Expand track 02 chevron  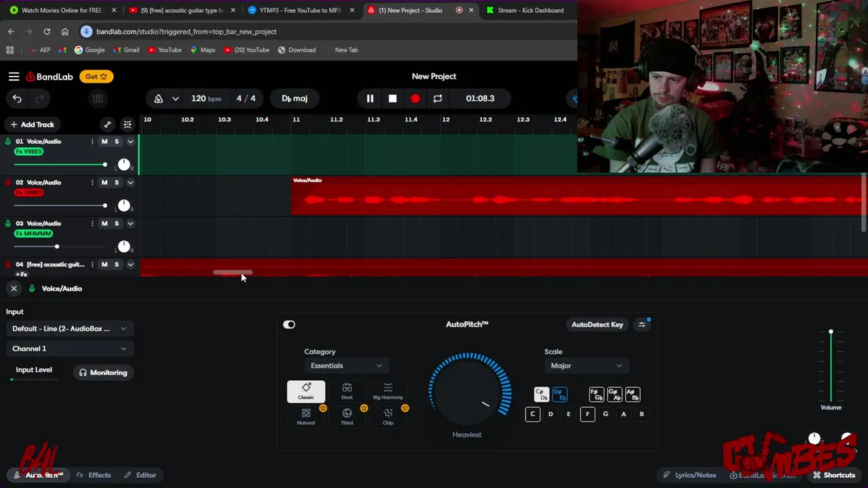click(x=130, y=182)
